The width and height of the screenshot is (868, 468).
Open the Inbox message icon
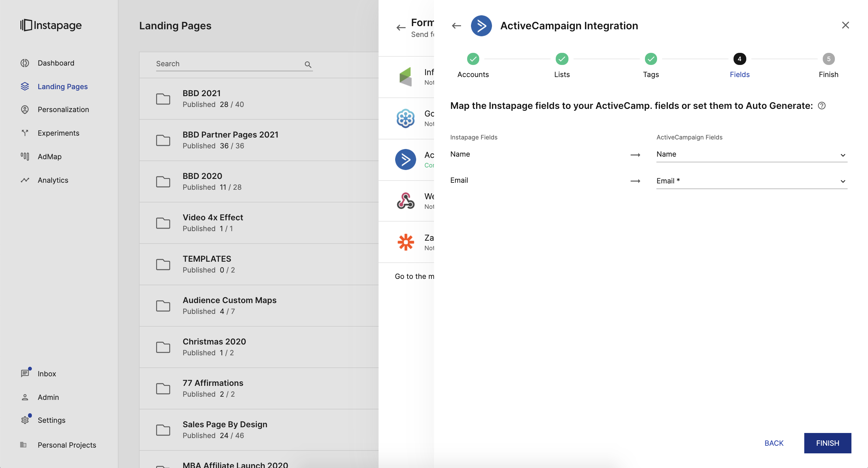[25, 373]
